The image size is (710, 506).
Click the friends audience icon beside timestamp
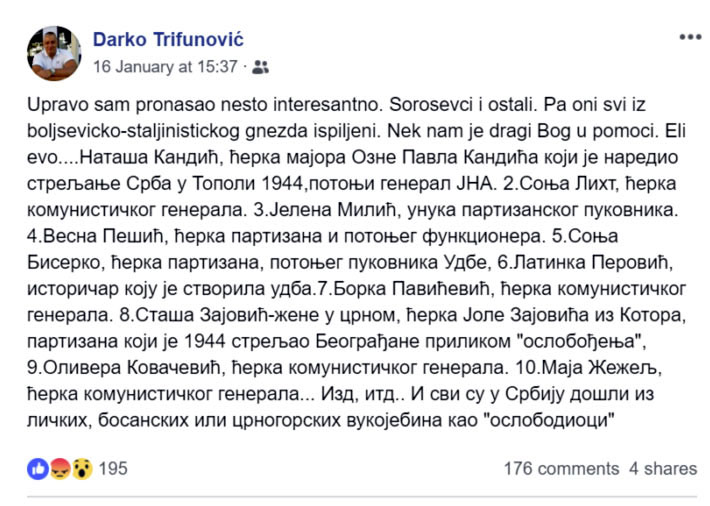point(260,67)
